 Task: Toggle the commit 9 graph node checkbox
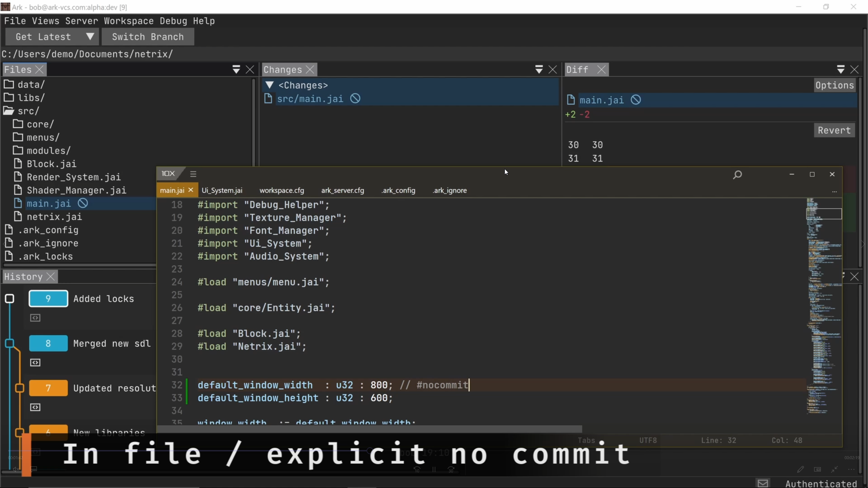coord(9,299)
